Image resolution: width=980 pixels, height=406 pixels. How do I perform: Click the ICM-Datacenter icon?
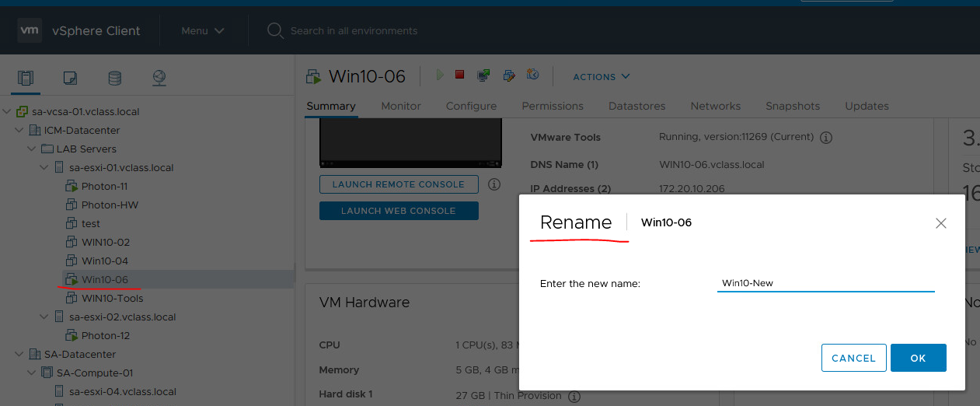coord(35,130)
